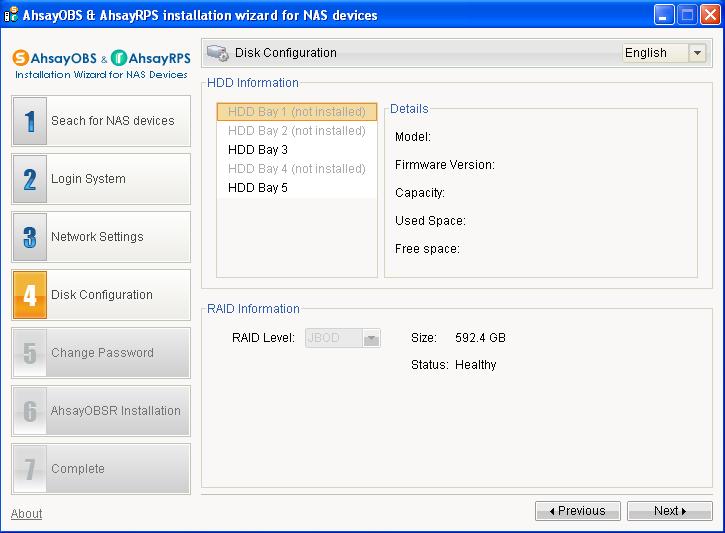Screen dimensions: 725x533
Task: Select HDD Bay 3 in list
Action: pyautogui.click(x=297, y=150)
